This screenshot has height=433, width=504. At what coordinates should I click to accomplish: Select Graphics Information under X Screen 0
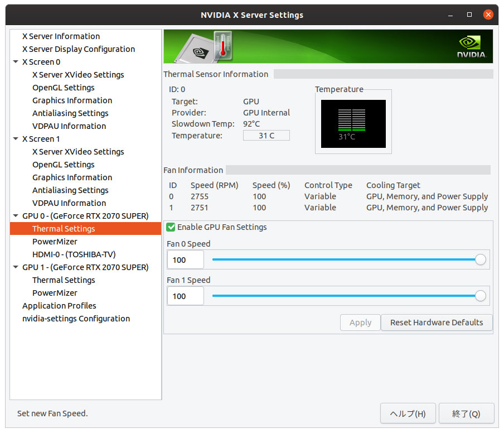point(72,100)
